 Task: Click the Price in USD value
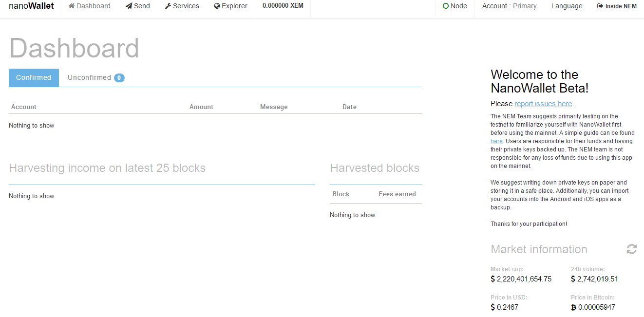pos(505,307)
